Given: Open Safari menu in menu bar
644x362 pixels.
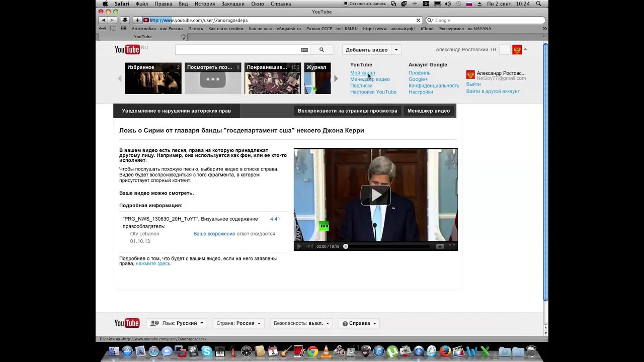Looking at the screenshot, I should pos(122,4).
